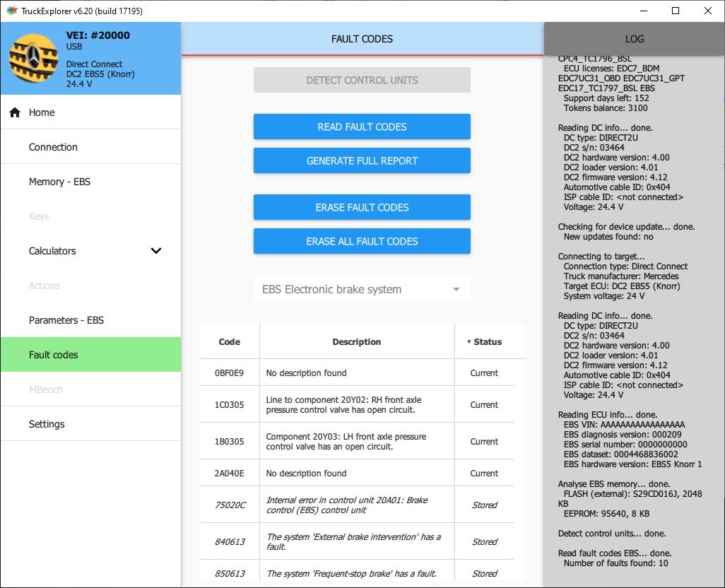Click Current status of code 0BF0E9

click(x=484, y=372)
